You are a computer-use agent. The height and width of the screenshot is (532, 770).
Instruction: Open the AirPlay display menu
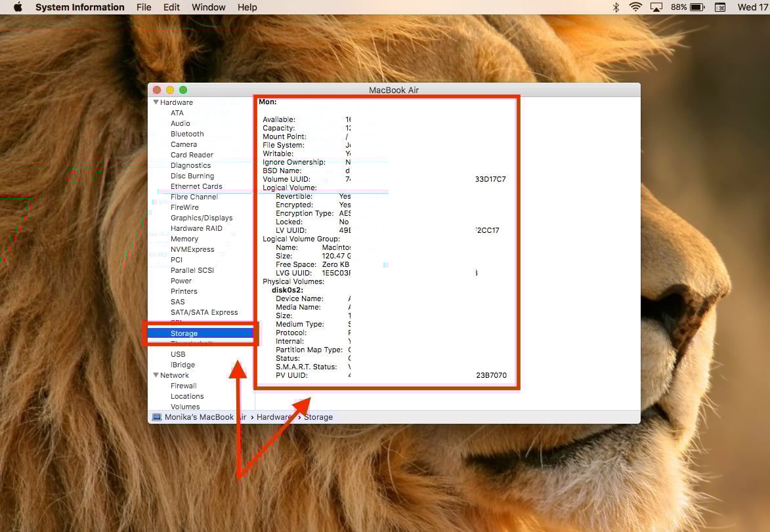[656, 7]
